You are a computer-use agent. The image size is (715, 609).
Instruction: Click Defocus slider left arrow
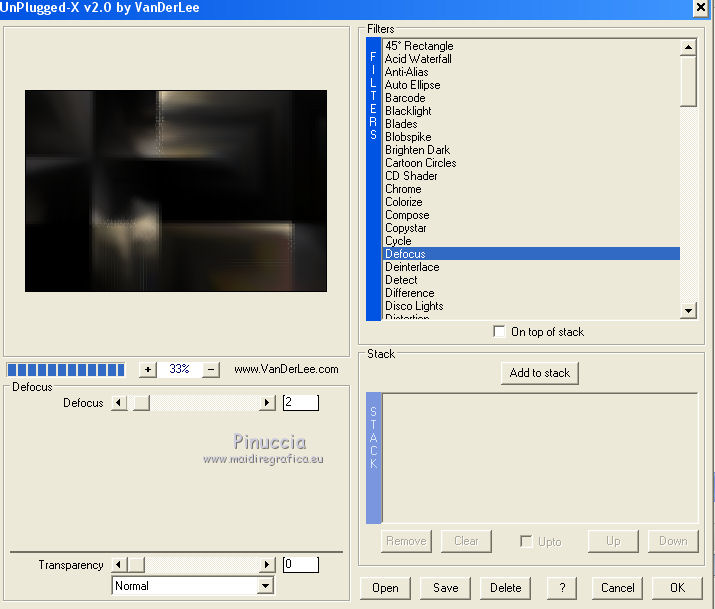click(x=119, y=403)
